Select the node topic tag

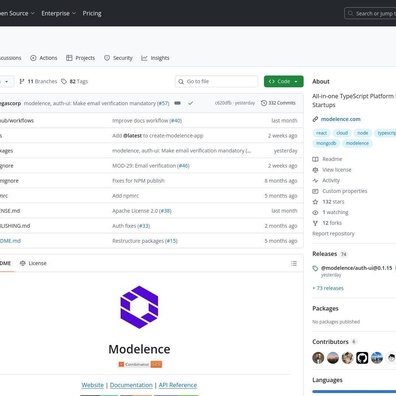point(363,133)
